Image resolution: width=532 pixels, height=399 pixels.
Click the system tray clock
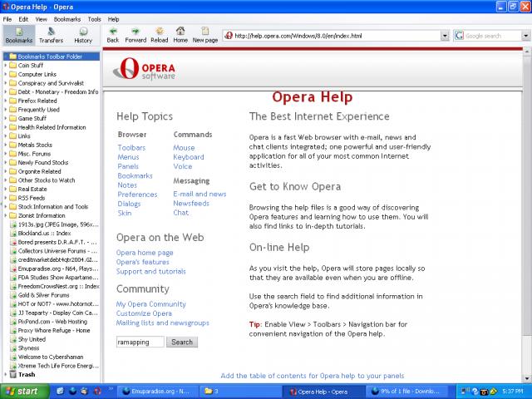[512, 392]
